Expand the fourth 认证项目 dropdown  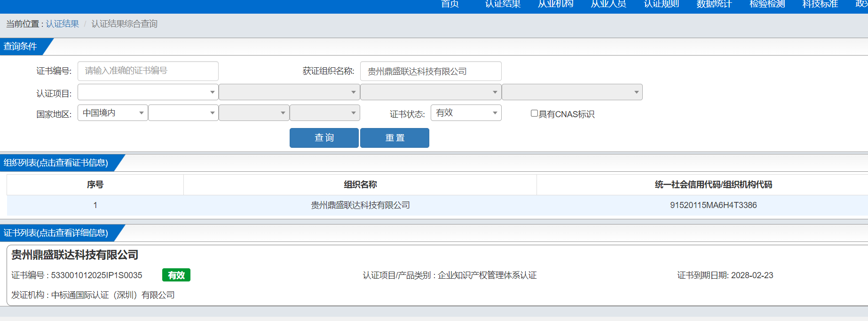pyautogui.click(x=572, y=92)
